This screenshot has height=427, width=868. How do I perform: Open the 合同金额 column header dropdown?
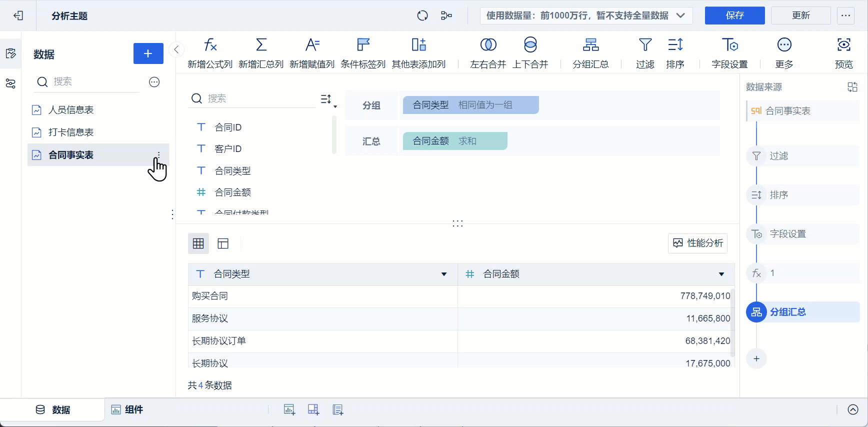point(721,274)
